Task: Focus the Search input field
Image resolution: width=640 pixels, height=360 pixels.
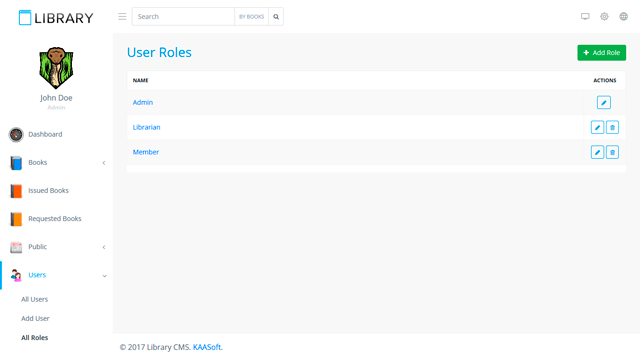Action: click(x=183, y=17)
